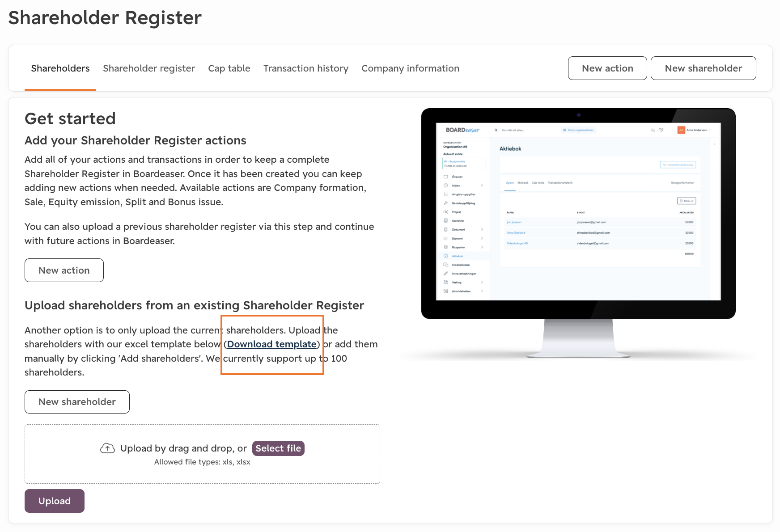Click the Select file button
Viewport: 780px width, 532px height.
point(278,448)
